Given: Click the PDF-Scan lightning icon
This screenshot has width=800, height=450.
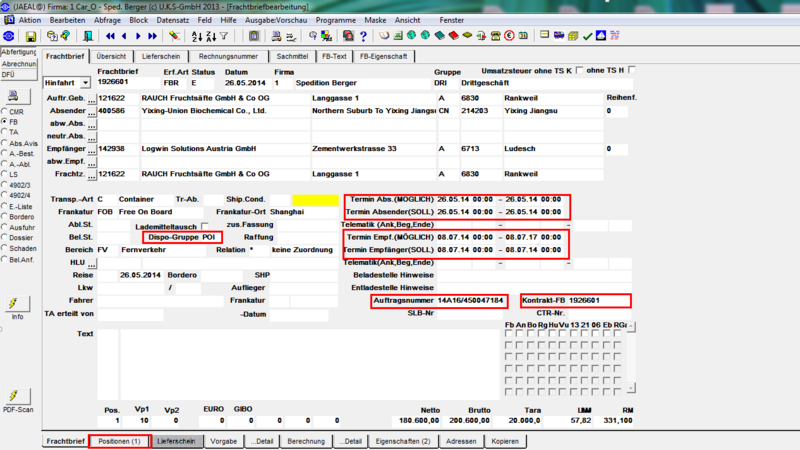Looking at the screenshot, I should [x=17, y=396].
